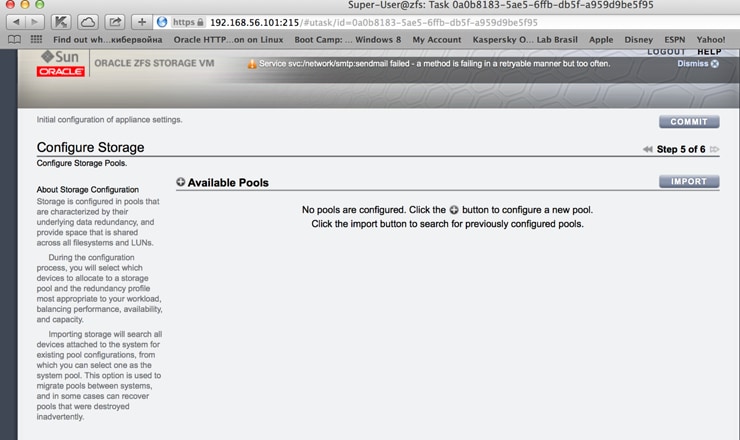Open the 'Kaspersky O... Lab Brasil' bookmark

(x=525, y=40)
